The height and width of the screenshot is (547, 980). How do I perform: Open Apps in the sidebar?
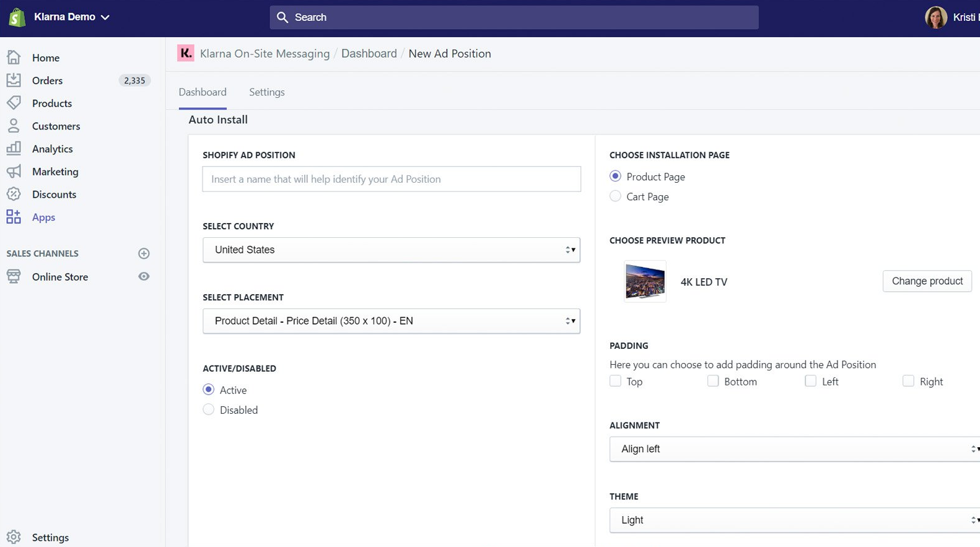[x=43, y=217]
